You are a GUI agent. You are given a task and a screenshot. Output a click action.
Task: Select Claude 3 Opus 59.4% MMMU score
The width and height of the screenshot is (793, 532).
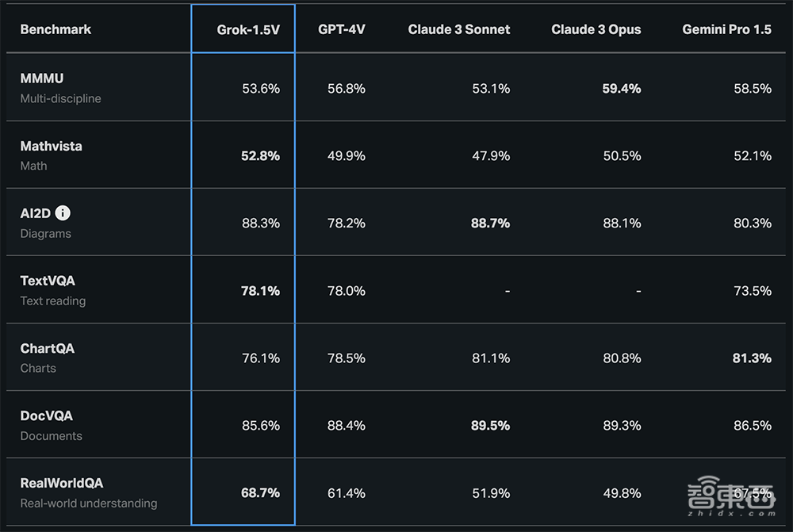[x=621, y=89]
